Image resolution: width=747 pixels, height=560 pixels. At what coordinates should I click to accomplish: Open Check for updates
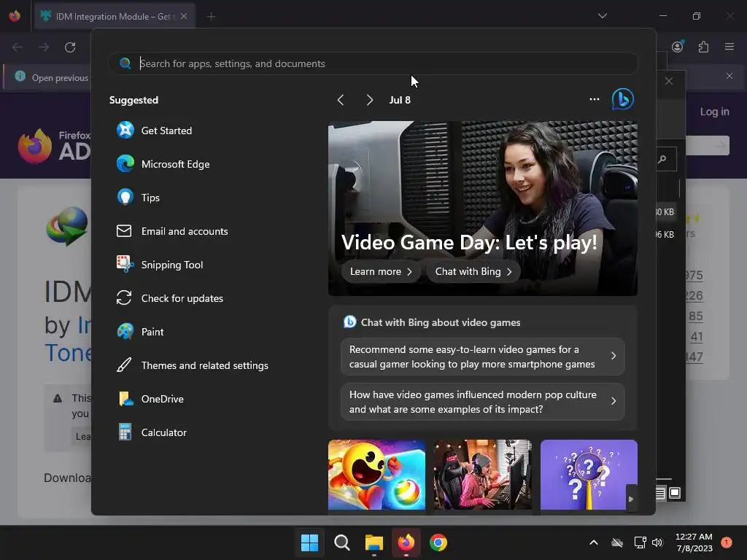pos(169,298)
